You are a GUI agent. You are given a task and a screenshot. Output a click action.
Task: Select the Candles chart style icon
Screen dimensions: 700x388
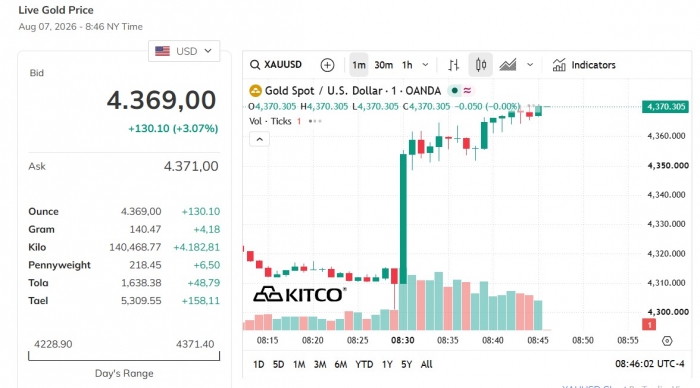480,65
